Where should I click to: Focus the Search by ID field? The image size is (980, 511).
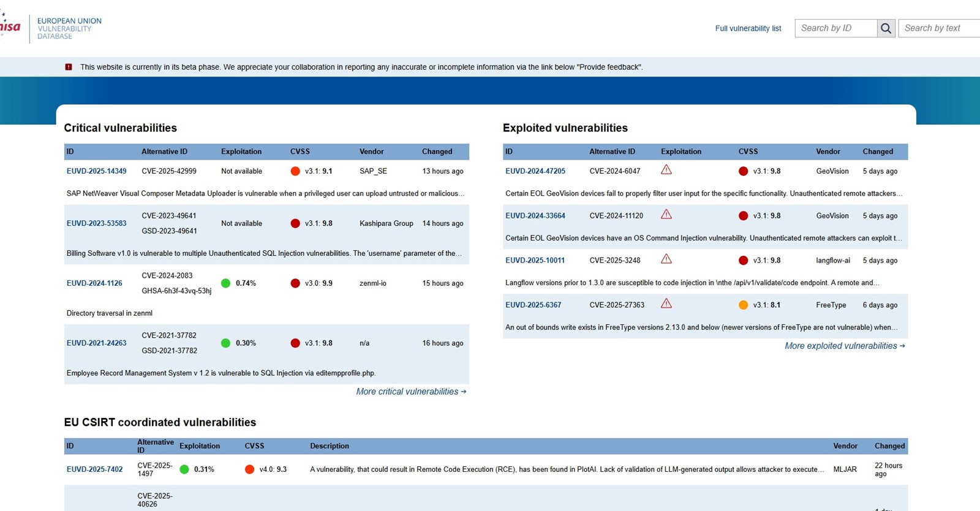(836, 28)
